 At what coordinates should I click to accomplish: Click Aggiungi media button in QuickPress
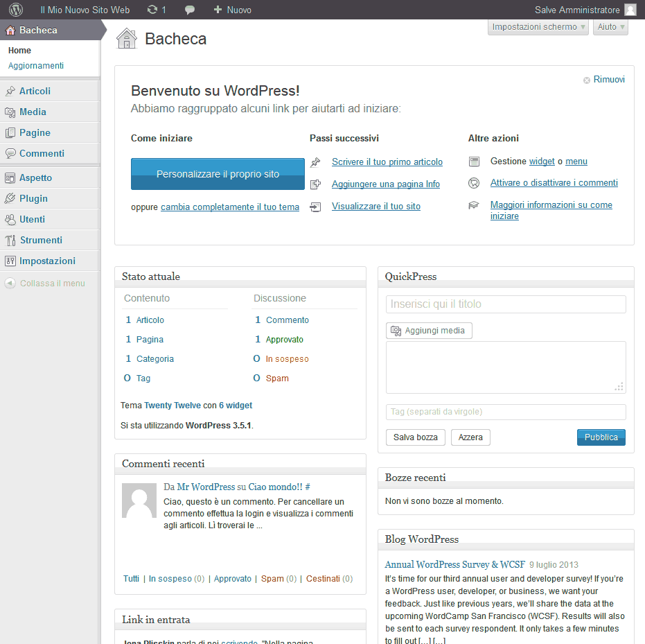tap(429, 331)
